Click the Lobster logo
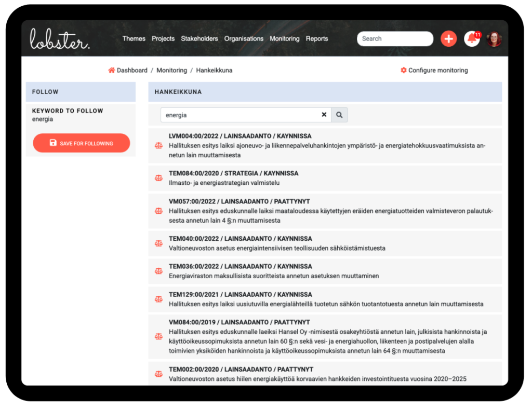The width and height of the screenshot is (532, 410). click(x=59, y=38)
